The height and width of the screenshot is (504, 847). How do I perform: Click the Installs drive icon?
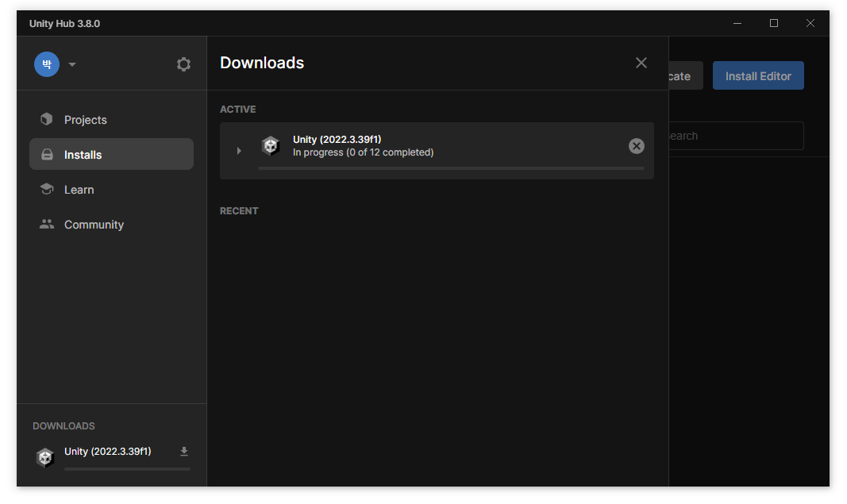tap(47, 155)
